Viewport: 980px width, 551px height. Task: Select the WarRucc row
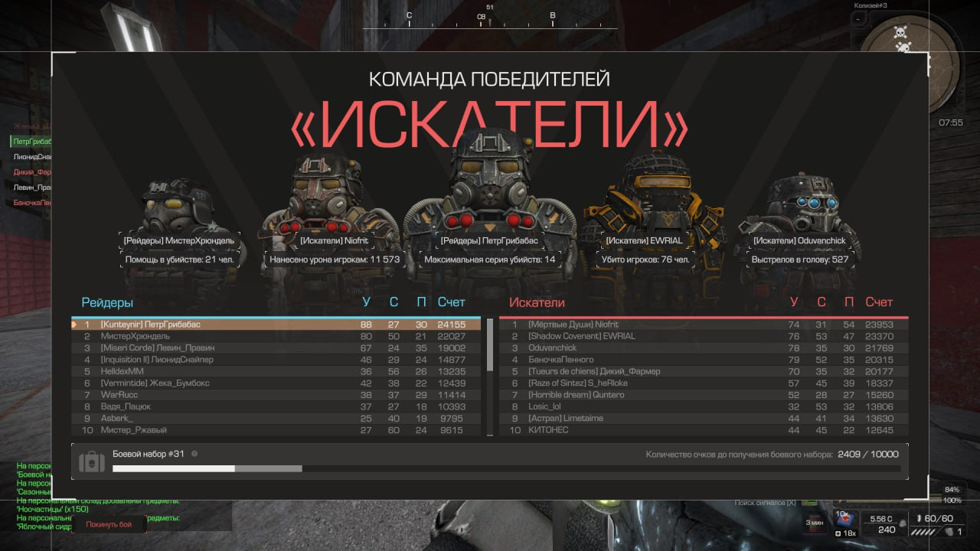pos(276,395)
